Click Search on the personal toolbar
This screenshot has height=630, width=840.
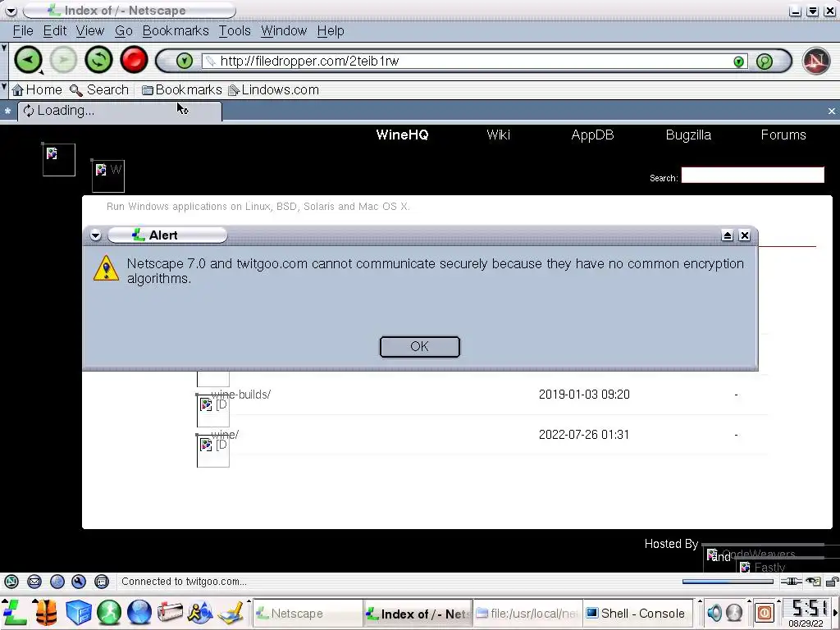pos(99,90)
